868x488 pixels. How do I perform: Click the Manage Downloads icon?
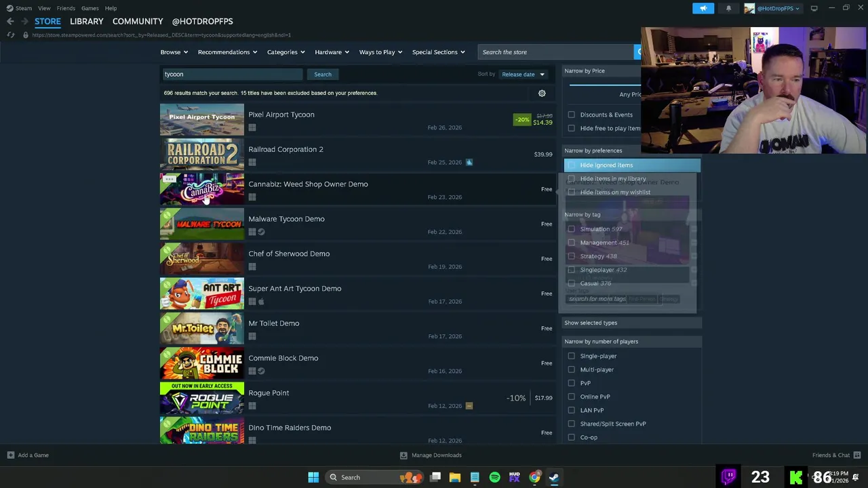tap(403, 455)
